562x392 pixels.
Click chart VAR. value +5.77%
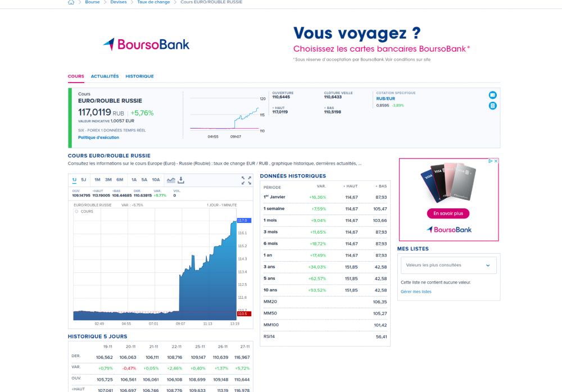160,195
